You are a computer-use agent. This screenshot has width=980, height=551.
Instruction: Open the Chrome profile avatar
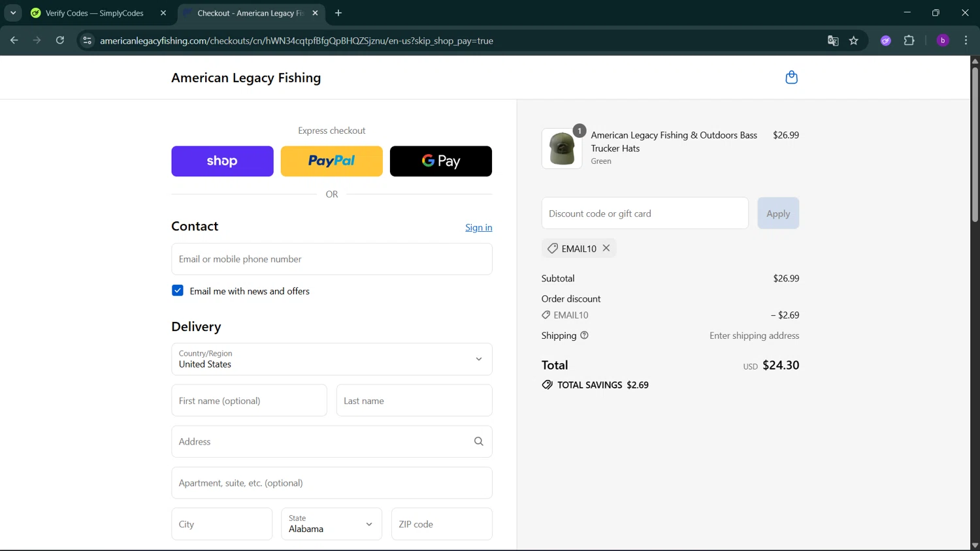click(943, 40)
